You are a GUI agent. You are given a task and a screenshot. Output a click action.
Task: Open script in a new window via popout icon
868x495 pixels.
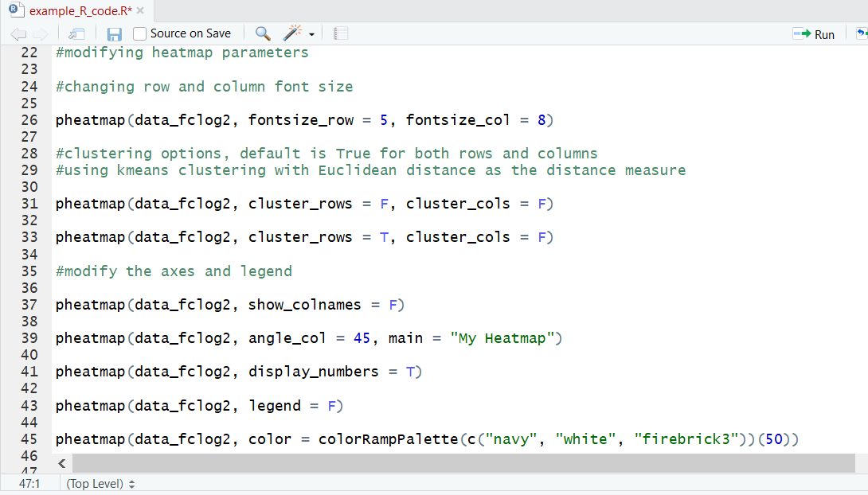(x=76, y=33)
